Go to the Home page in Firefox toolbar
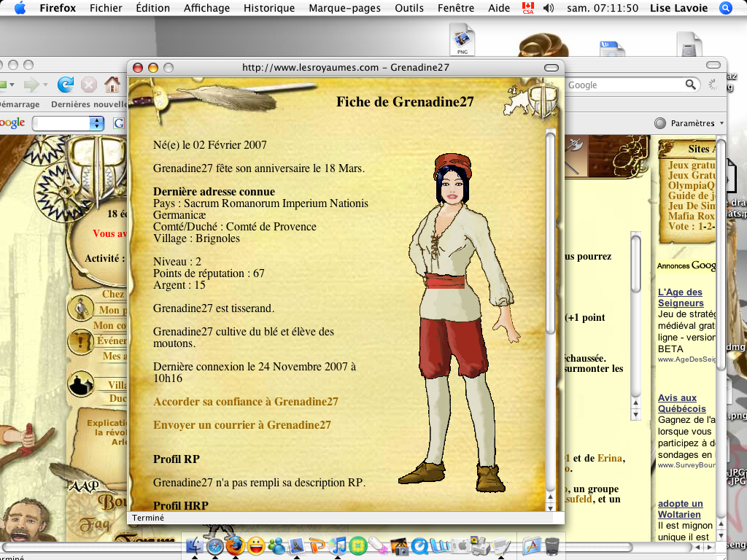Image resolution: width=747 pixels, height=560 pixels. 112,85
